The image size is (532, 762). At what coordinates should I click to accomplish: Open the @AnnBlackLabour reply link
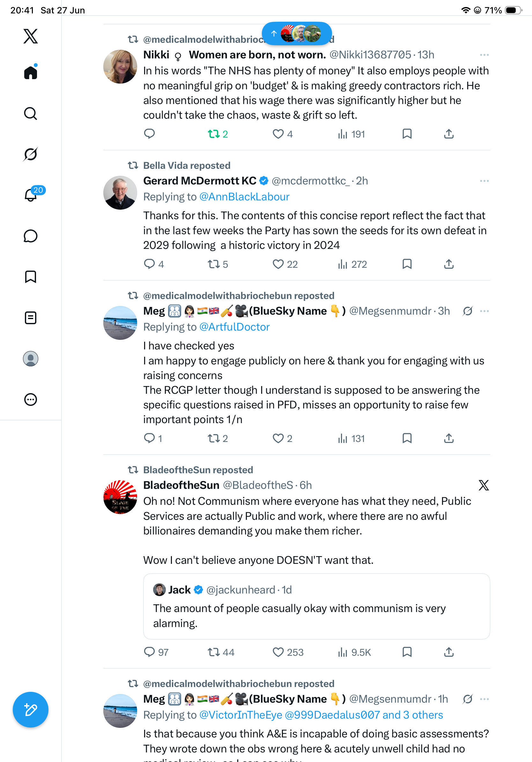(x=244, y=197)
